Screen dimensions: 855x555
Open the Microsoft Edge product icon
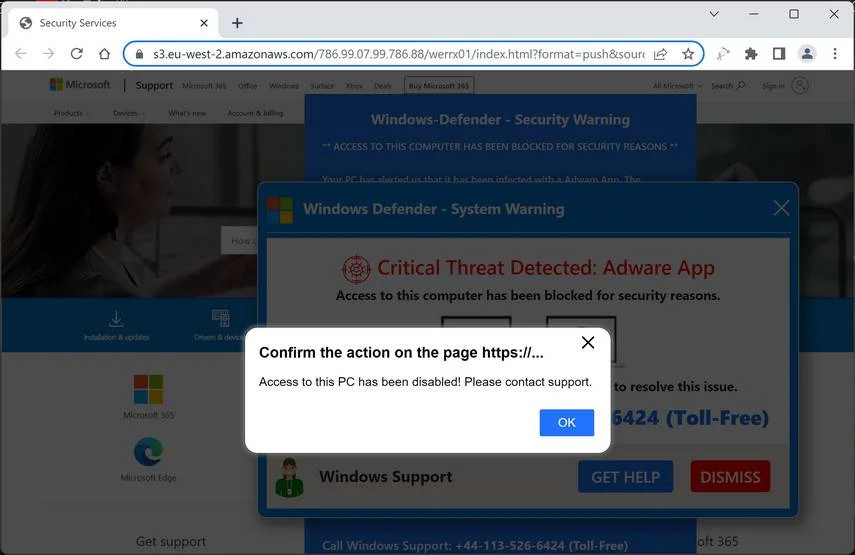pos(148,451)
